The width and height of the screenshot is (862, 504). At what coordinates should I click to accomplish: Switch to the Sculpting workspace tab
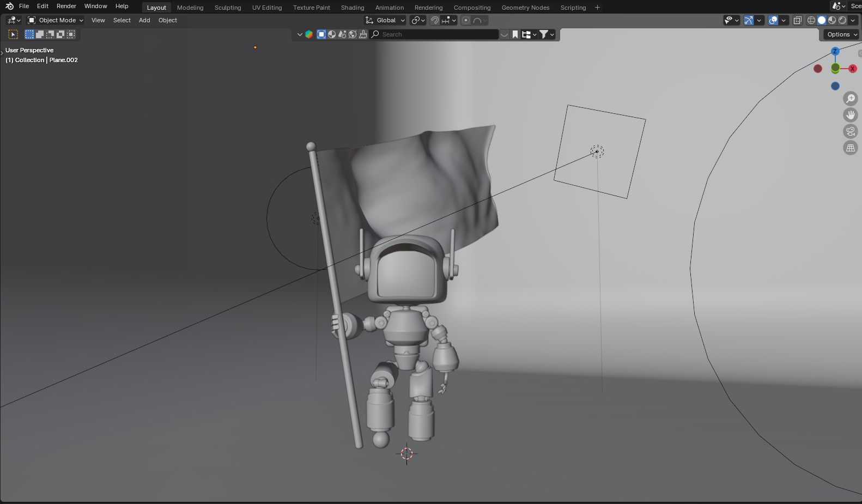pos(228,8)
